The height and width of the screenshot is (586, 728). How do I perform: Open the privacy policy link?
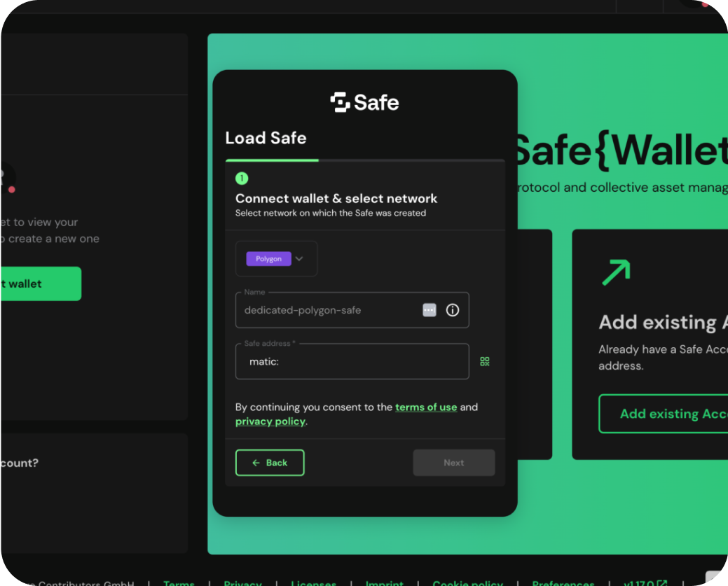[x=270, y=421]
